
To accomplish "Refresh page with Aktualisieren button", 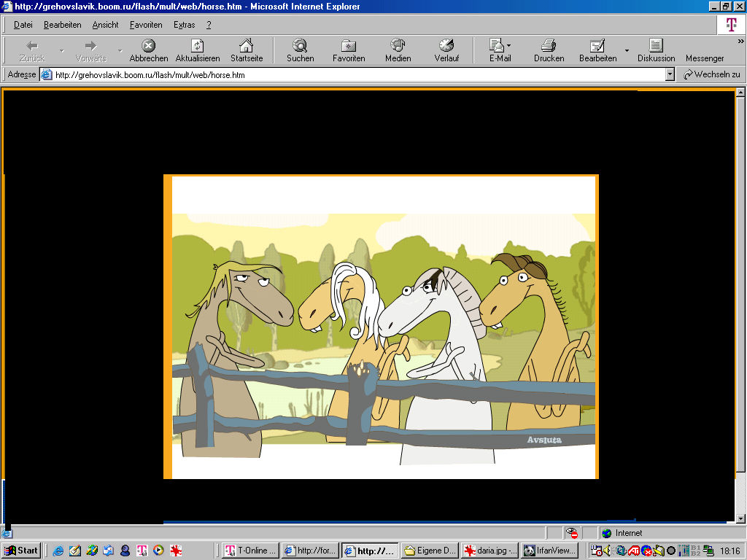I will [x=198, y=50].
